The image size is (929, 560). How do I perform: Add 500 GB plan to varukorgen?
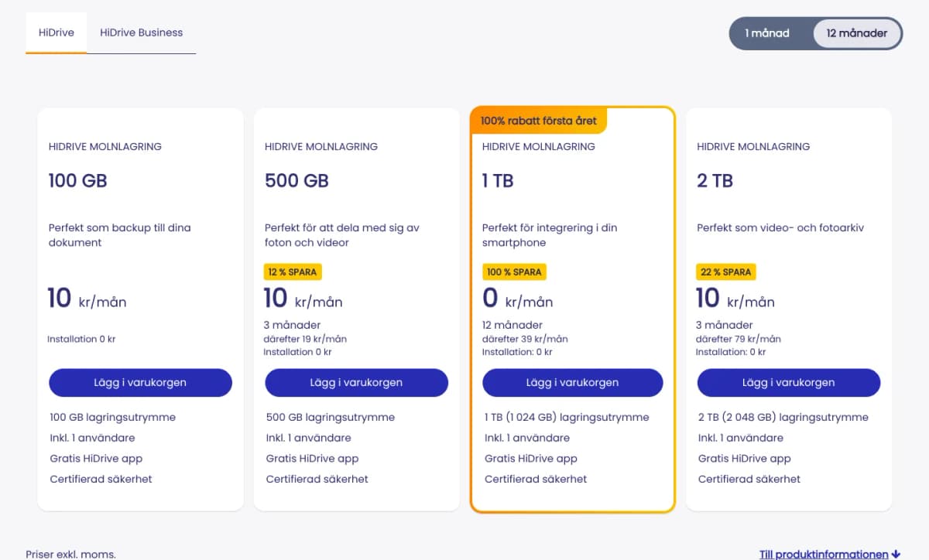click(356, 383)
